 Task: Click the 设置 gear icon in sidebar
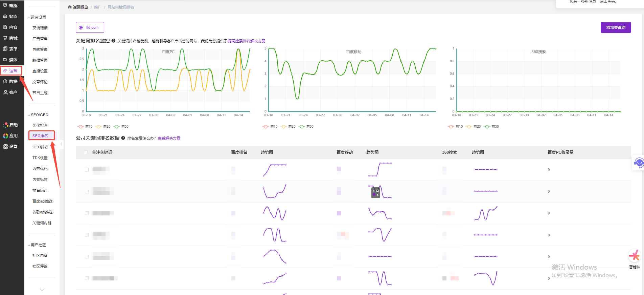click(5, 146)
